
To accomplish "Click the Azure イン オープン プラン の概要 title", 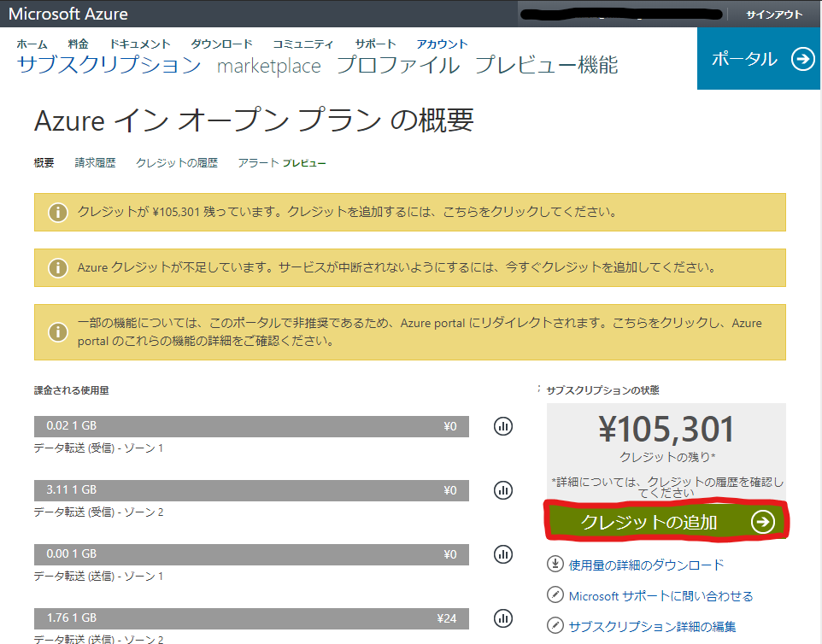I will pos(255,120).
